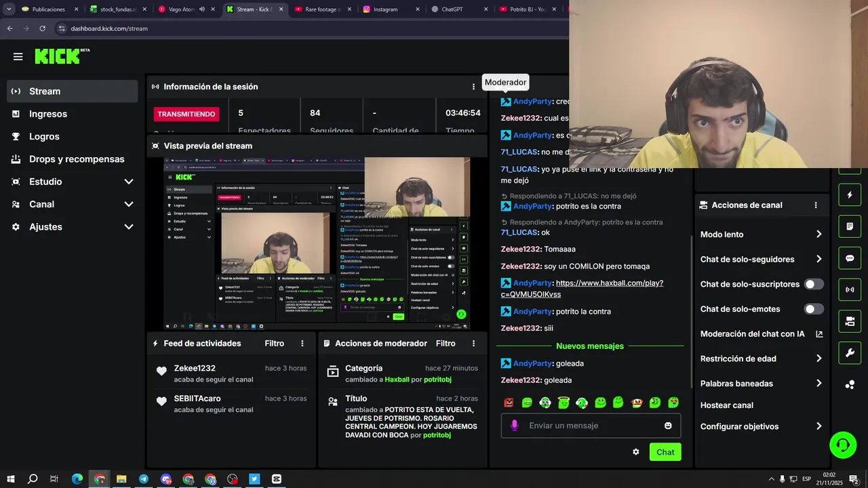Click the broadcast signal sidebar icon

coord(850,290)
